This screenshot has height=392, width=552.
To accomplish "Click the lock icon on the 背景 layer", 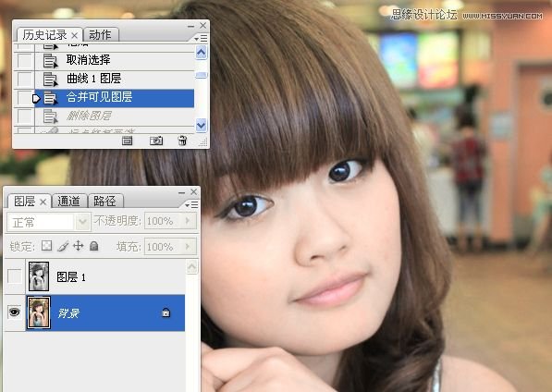I will [x=166, y=312].
